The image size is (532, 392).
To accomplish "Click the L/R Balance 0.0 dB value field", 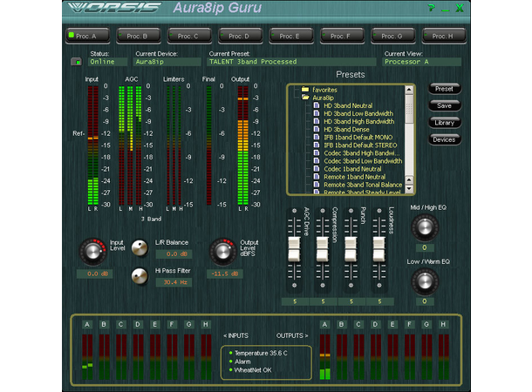I will pyautogui.click(x=174, y=254).
